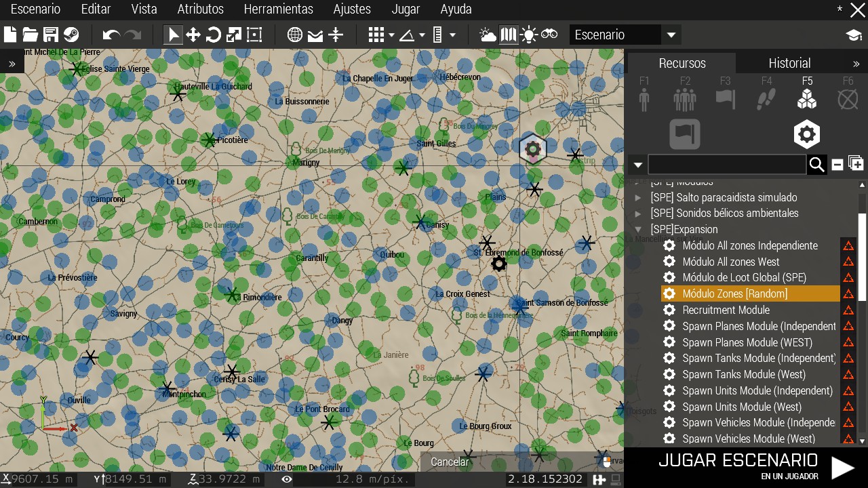Open the rotation grid dropdown arrow
This screenshot has height=488, width=868.
click(422, 35)
